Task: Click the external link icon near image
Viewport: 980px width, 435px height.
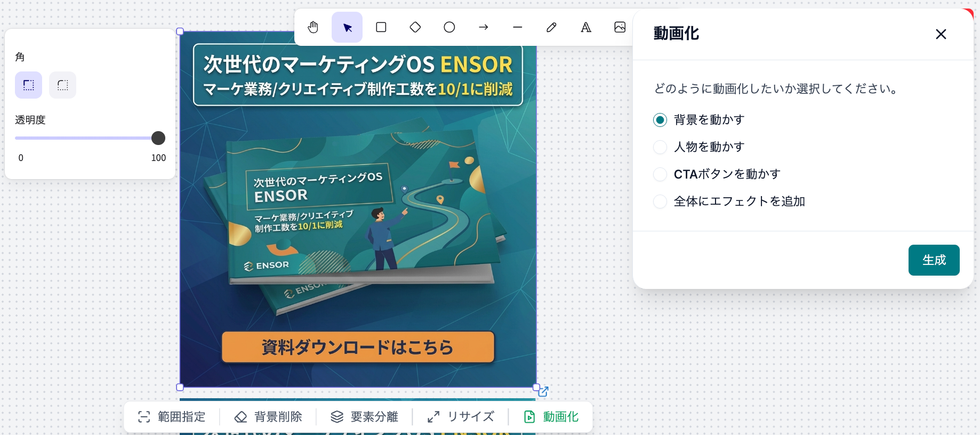Action: click(x=543, y=392)
